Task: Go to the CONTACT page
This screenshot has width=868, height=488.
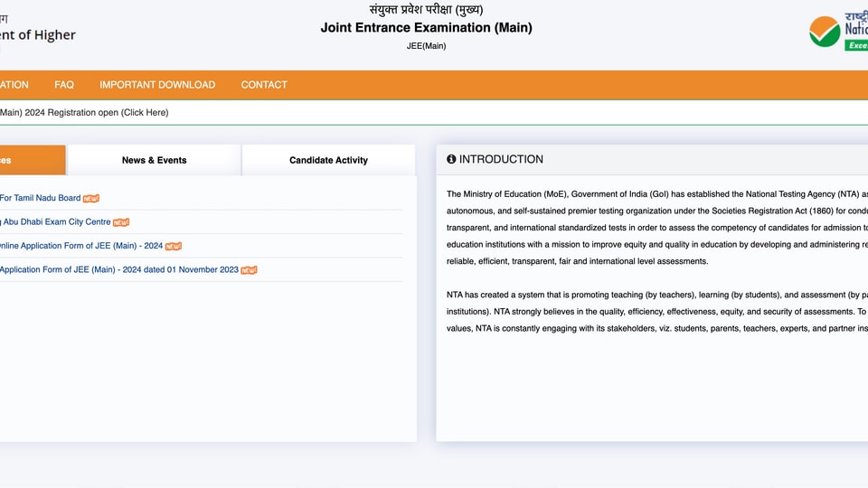Action: pyautogui.click(x=264, y=85)
